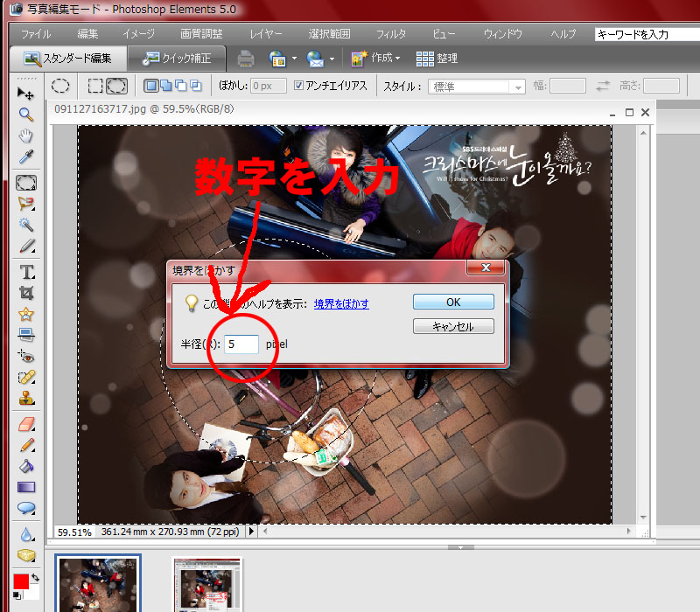Select the Healing Brush bandage tool
This screenshot has width=700, height=612.
pyautogui.click(x=26, y=378)
